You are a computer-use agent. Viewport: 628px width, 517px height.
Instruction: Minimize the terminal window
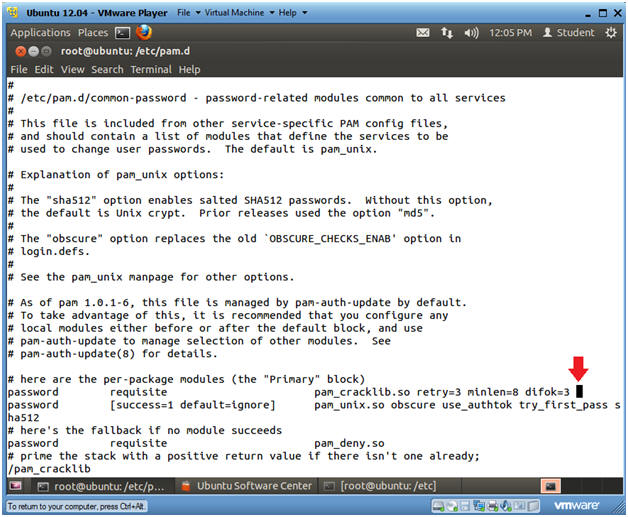click(x=34, y=51)
